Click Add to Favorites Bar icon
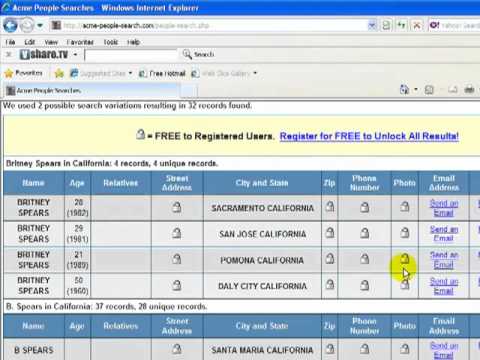Screen dimensions: 480x360 (59, 73)
